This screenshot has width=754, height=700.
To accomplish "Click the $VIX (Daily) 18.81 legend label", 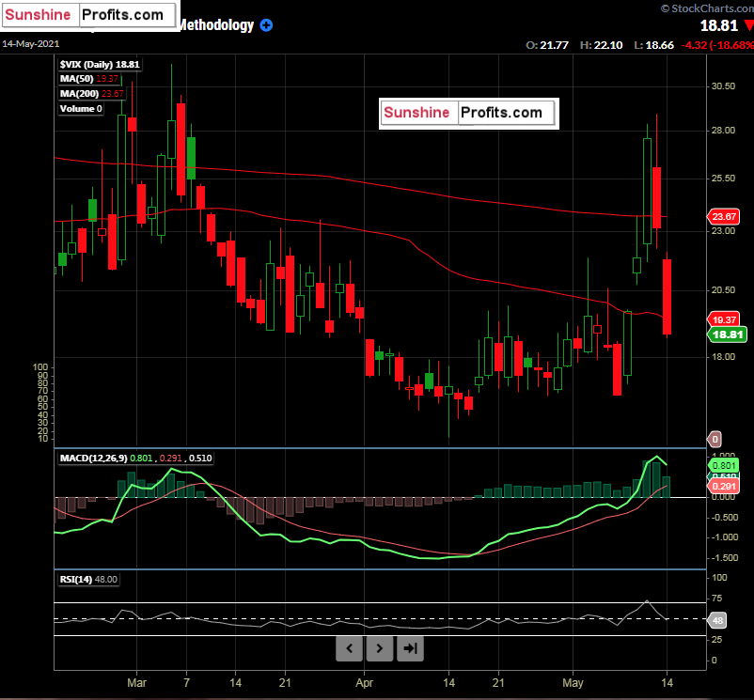I will [x=100, y=65].
